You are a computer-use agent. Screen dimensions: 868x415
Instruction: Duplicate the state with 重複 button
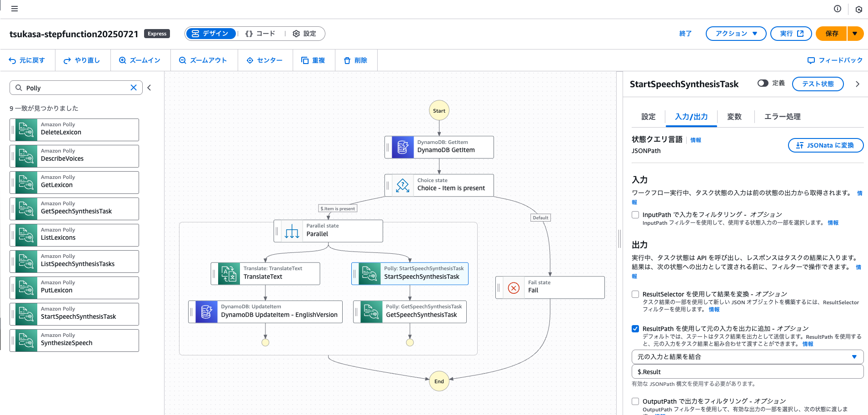pos(313,60)
